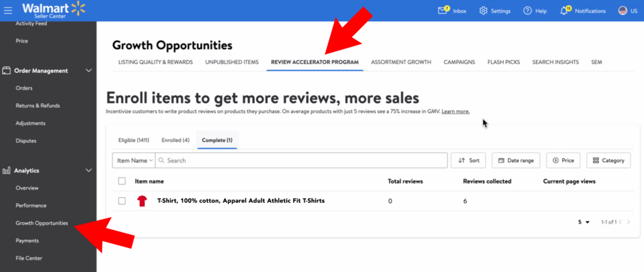The width and height of the screenshot is (644, 272).
Task: Check the T-Shirt item row checkbox
Action: point(122,201)
